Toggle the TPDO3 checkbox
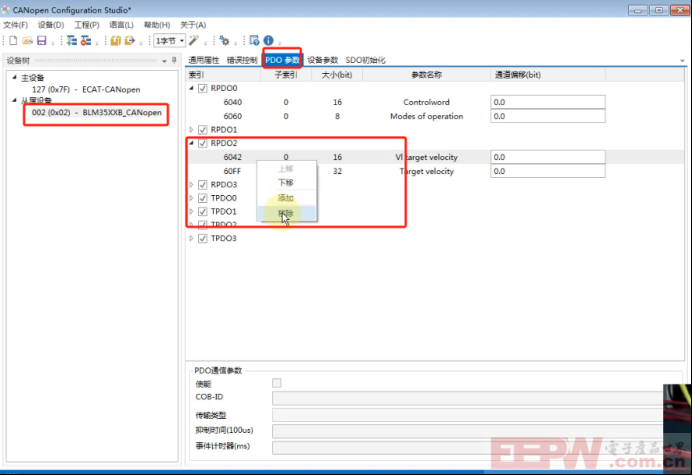692x475 pixels. 203,238
